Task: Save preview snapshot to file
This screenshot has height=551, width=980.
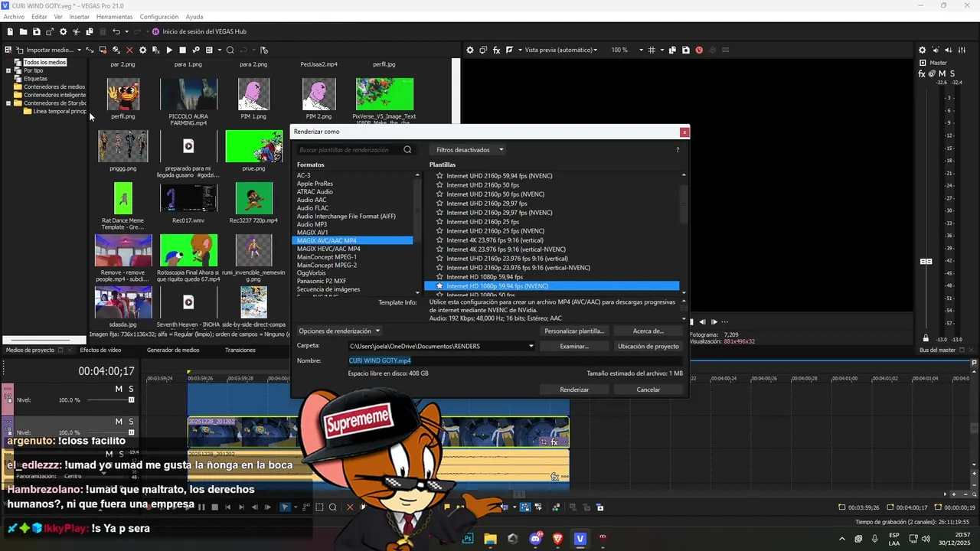Action: [x=686, y=50]
